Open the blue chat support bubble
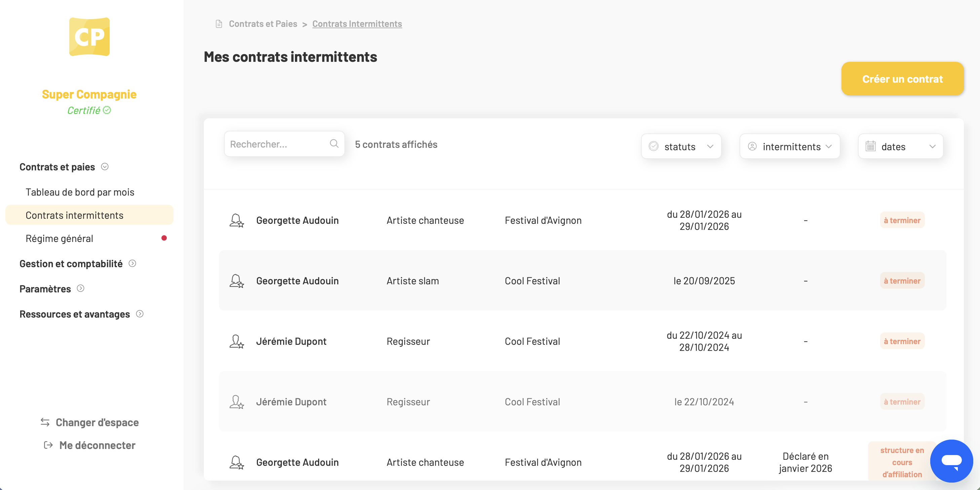This screenshot has height=490, width=980. click(951, 461)
